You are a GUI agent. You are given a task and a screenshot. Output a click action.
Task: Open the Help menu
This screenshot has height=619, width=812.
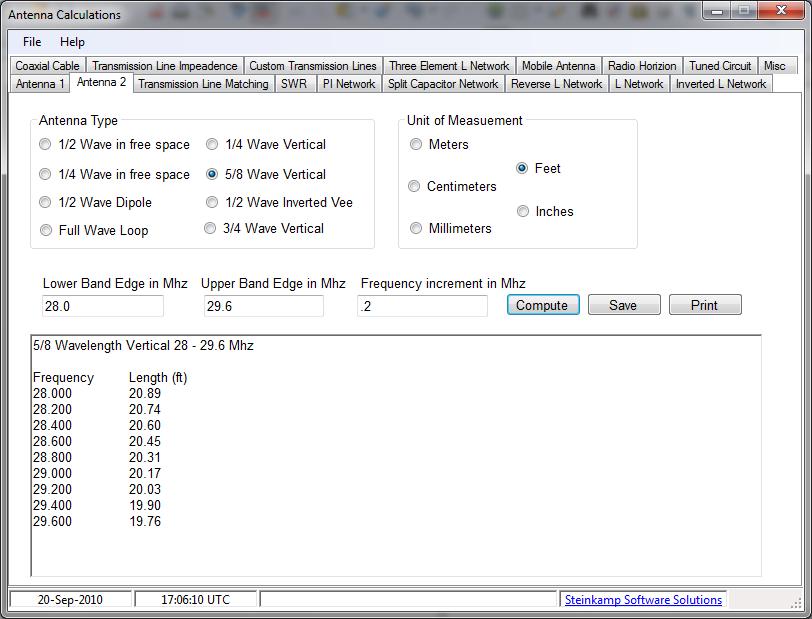point(72,42)
